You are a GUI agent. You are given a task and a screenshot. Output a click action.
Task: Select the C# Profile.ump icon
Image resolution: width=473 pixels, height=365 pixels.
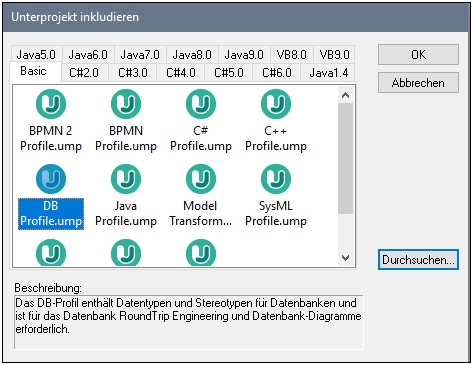point(201,104)
